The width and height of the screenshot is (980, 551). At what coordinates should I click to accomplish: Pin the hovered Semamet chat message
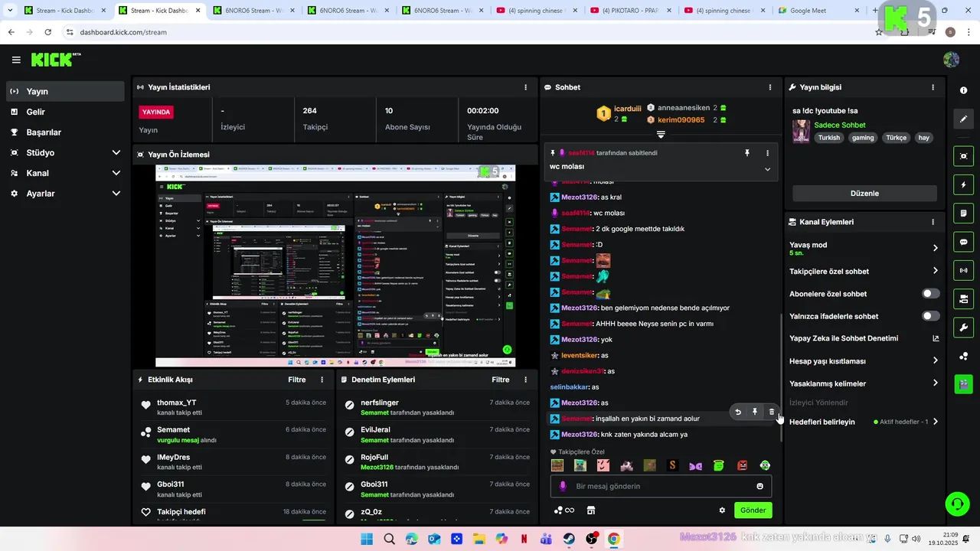[x=754, y=412]
